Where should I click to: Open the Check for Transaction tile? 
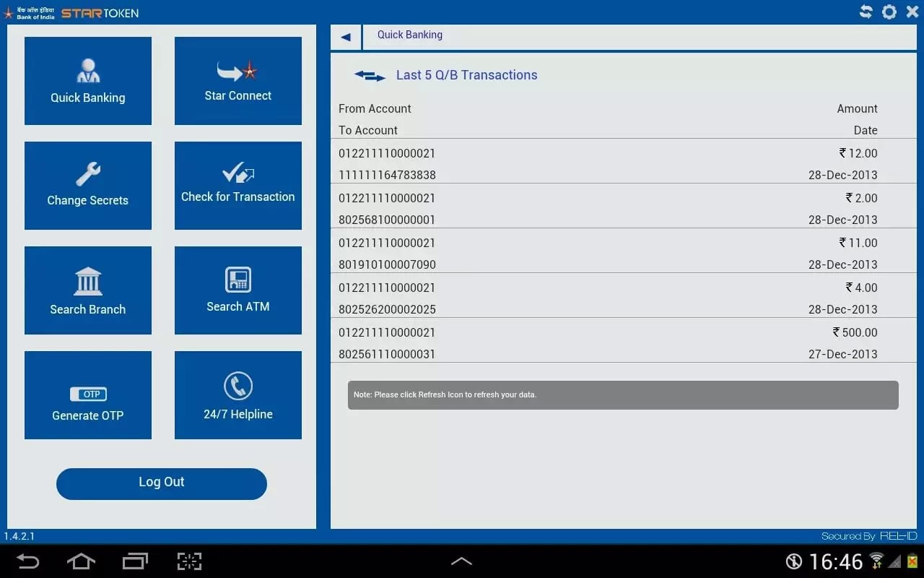[x=238, y=186]
